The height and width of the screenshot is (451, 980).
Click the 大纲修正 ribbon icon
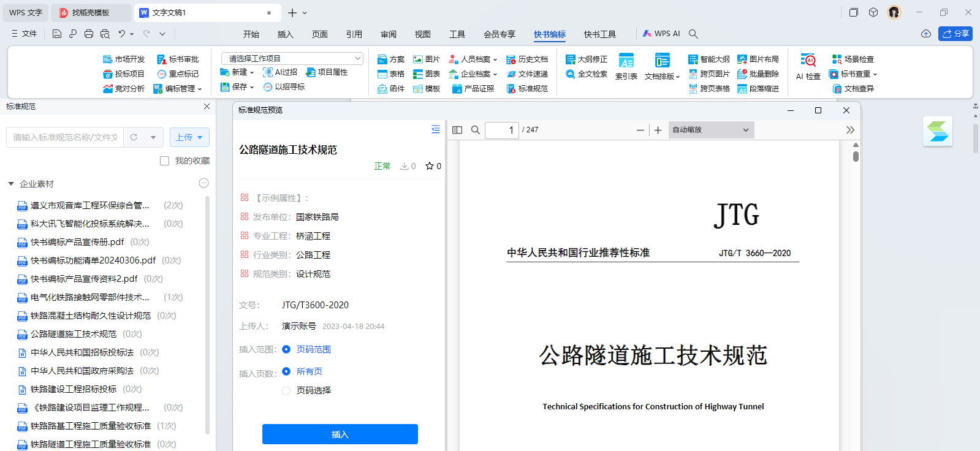pos(587,59)
